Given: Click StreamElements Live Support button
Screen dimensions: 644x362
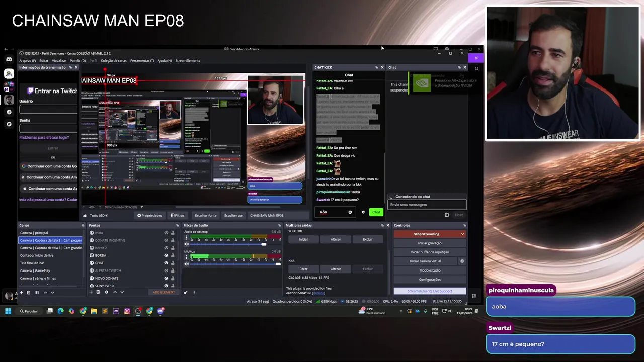Looking at the screenshot, I should tap(430, 291).
